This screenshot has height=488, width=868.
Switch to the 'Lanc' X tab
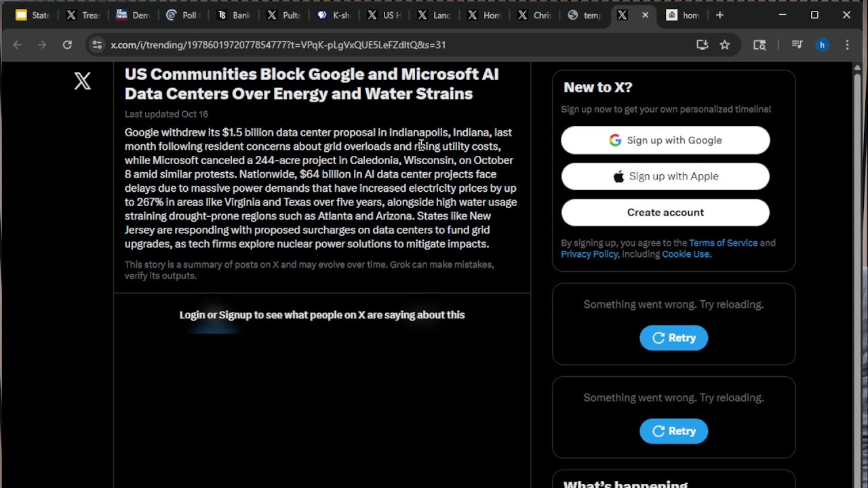[434, 15]
